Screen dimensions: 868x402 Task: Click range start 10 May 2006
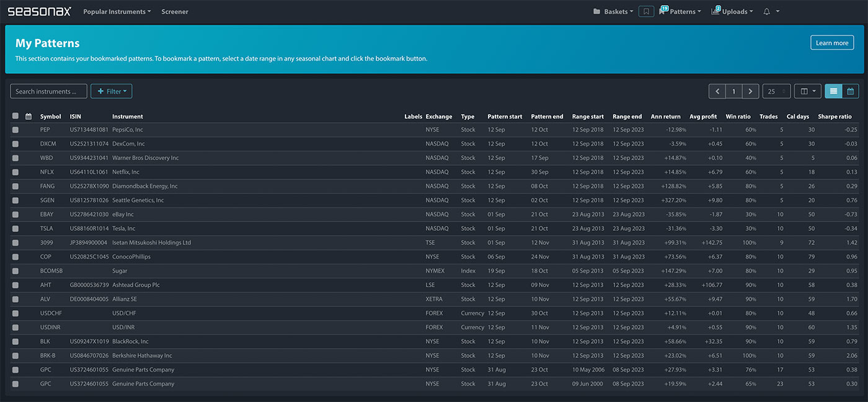click(588, 370)
